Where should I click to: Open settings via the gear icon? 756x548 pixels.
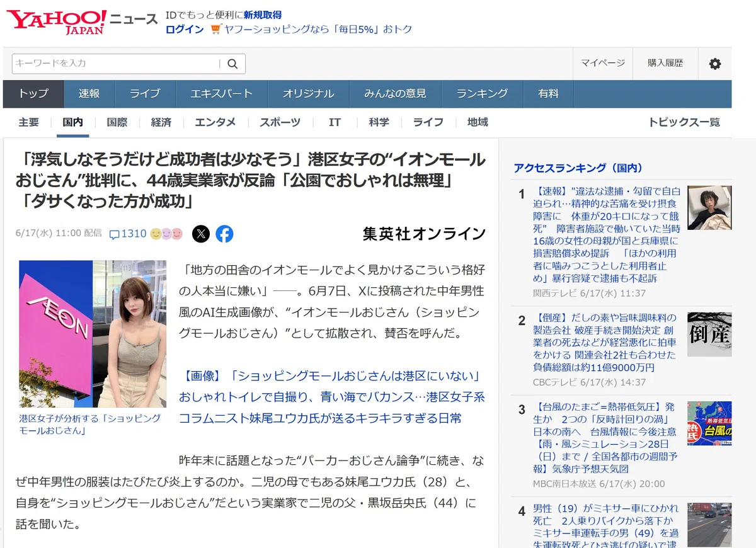click(x=714, y=64)
